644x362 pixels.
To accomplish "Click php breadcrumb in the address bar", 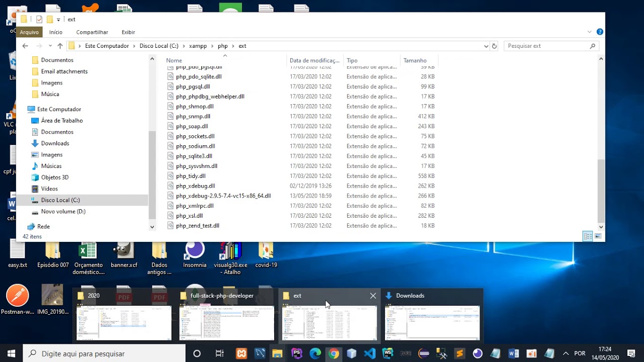I will [222, 46].
